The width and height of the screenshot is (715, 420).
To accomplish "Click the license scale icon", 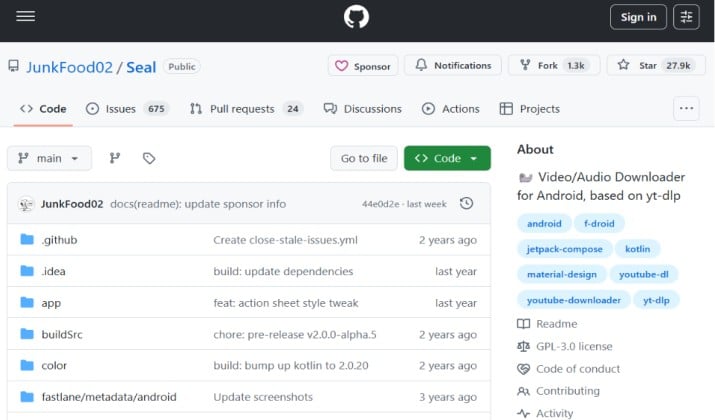I will [523, 347].
